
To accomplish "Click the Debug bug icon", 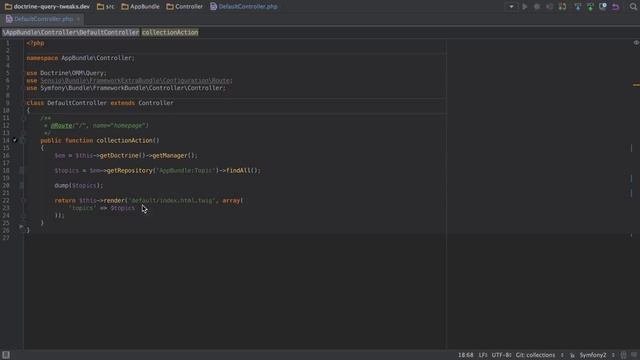I will point(537,7).
